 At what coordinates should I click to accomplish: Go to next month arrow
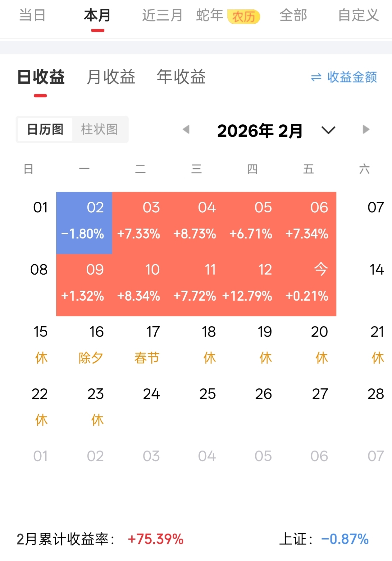(366, 129)
